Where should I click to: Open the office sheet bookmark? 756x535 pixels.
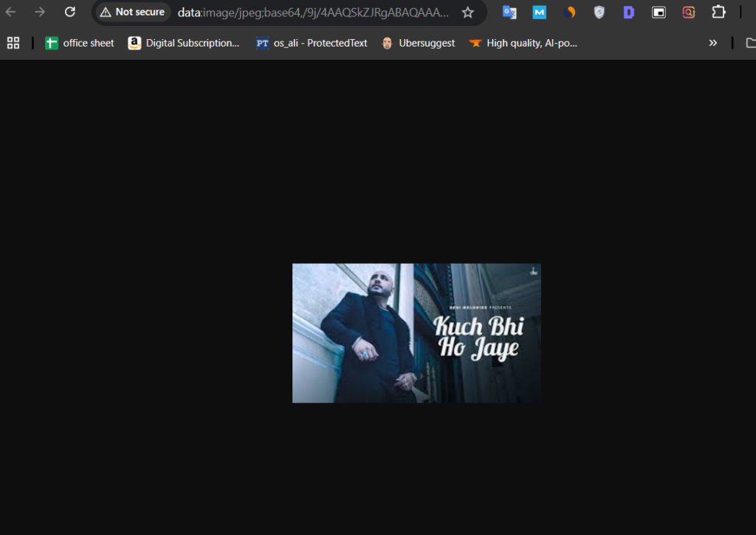click(x=80, y=43)
